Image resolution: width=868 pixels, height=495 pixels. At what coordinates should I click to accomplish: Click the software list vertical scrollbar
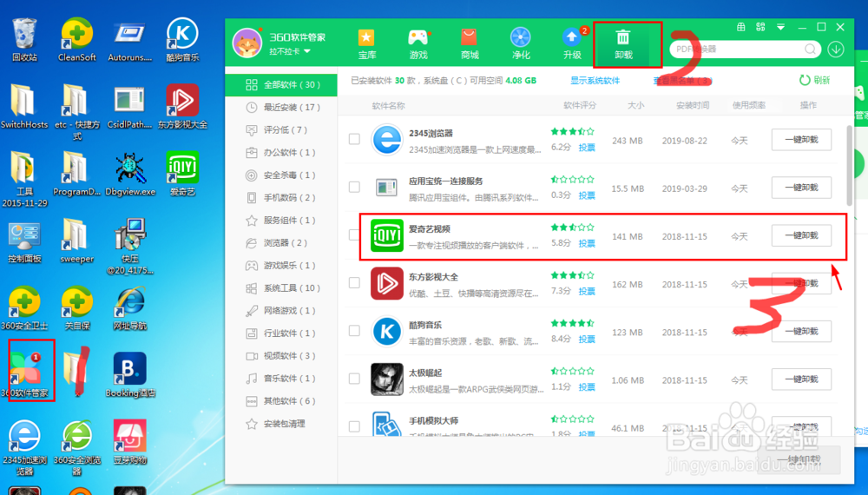(x=850, y=165)
